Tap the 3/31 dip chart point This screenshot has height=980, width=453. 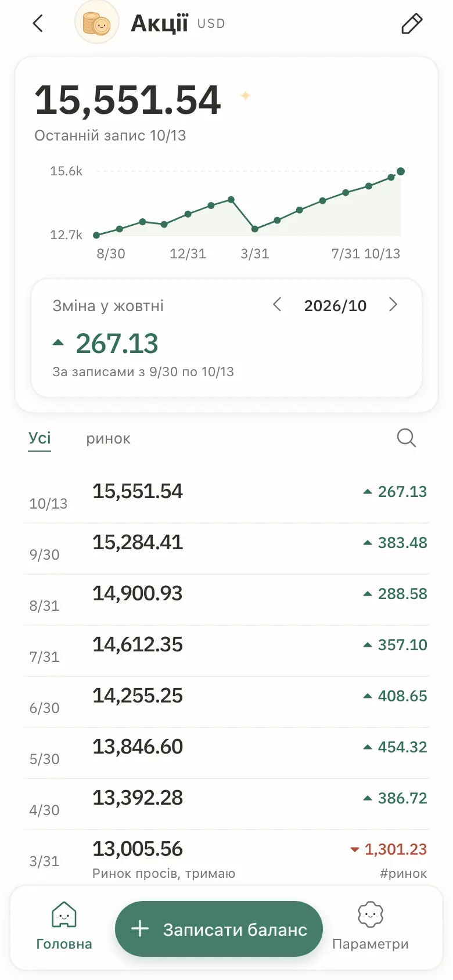(254, 229)
